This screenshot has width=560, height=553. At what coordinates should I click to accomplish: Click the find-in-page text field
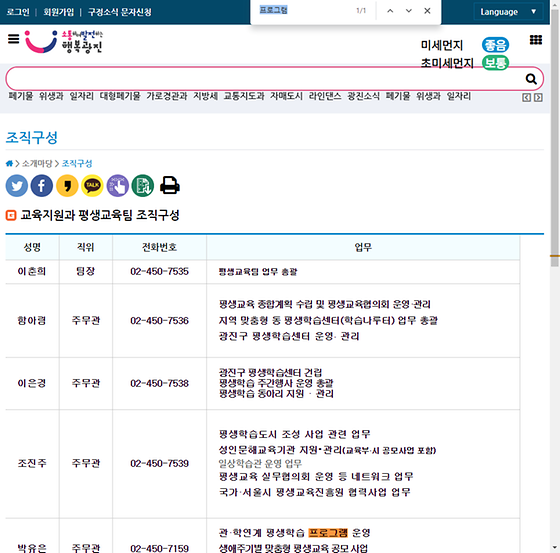pyautogui.click(x=304, y=10)
